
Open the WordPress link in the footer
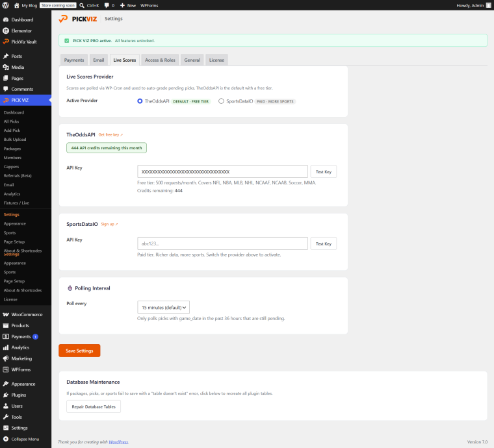(118, 442)
